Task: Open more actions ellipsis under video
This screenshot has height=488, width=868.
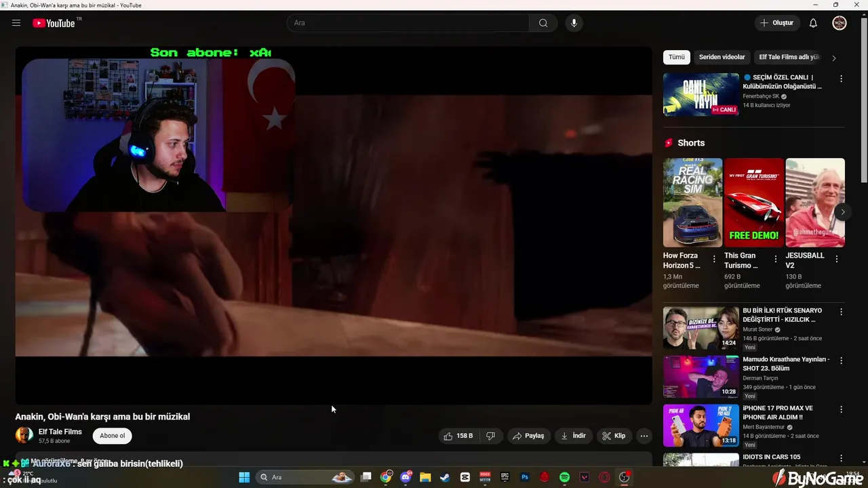Action: (x=644, y=436)
